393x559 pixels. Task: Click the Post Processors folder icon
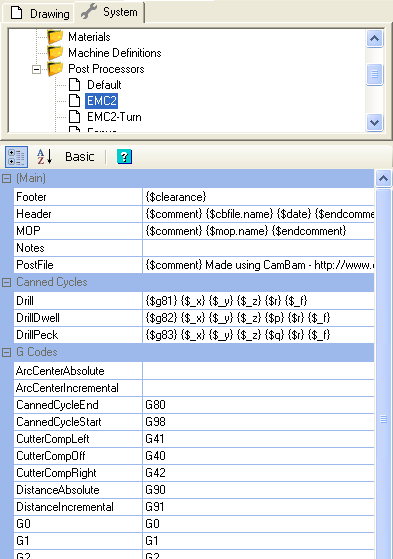(55, 69)
